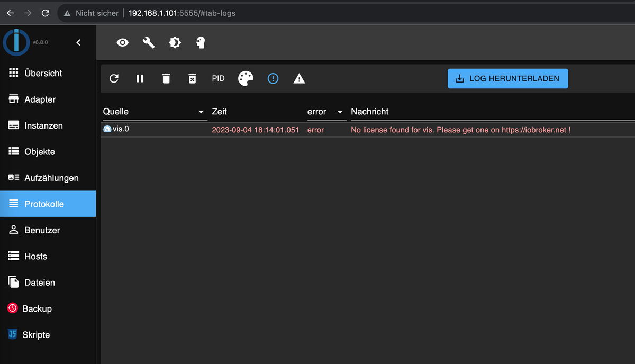Click the address bar URL
The height and width of the screenshot is (364, 635).
pyautogui.click(x=182, y=13)
